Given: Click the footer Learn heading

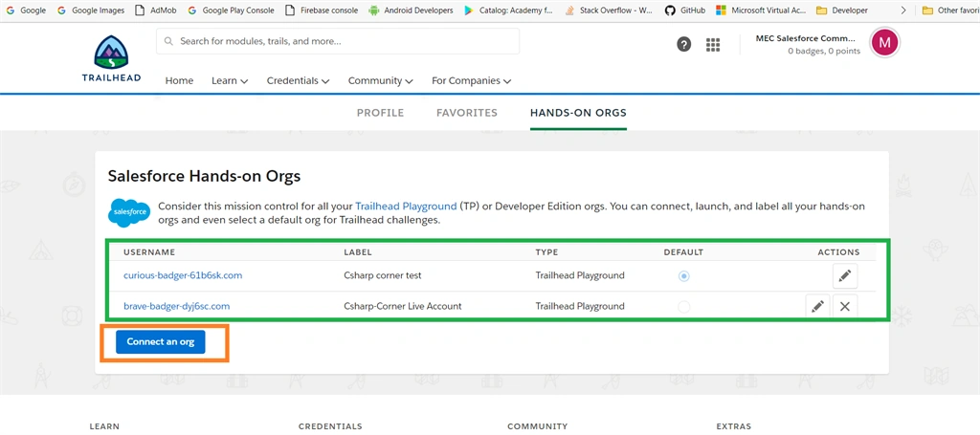Looking at the screenshot, I should coord(104,426).
